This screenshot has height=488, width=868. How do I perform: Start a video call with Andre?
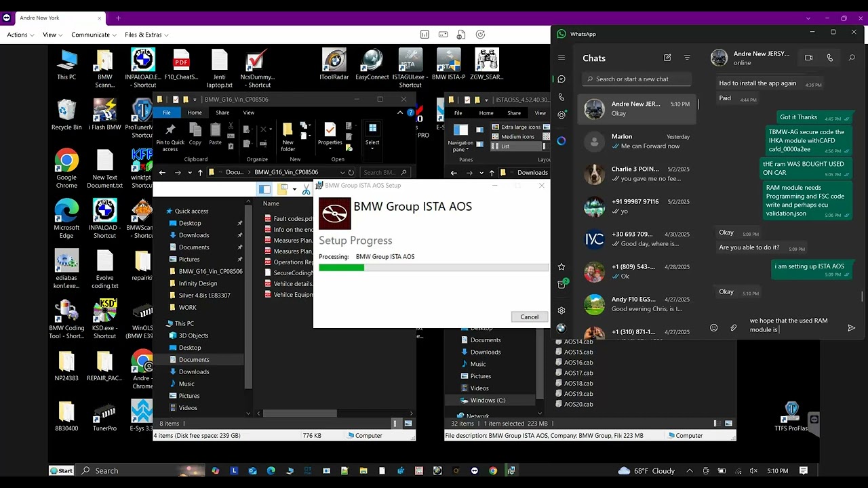click(808, 58)
